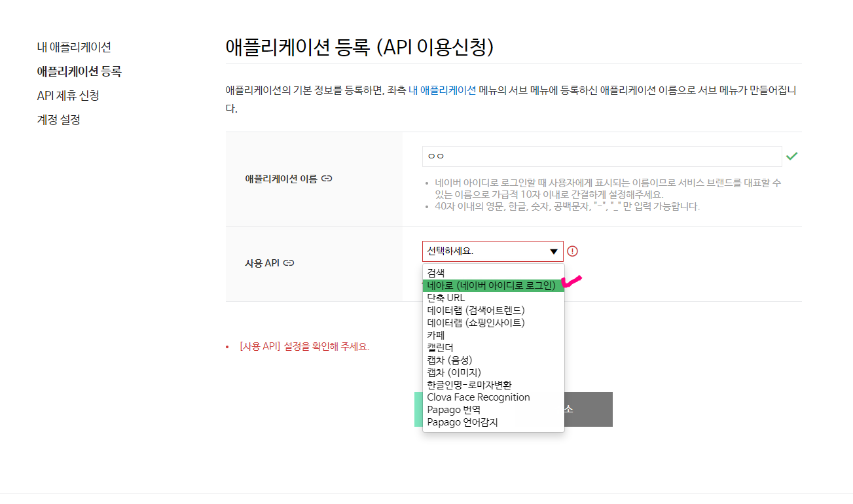Select 캡차 (음성) option
Viewport: 853px width, 504px height.
494,360
